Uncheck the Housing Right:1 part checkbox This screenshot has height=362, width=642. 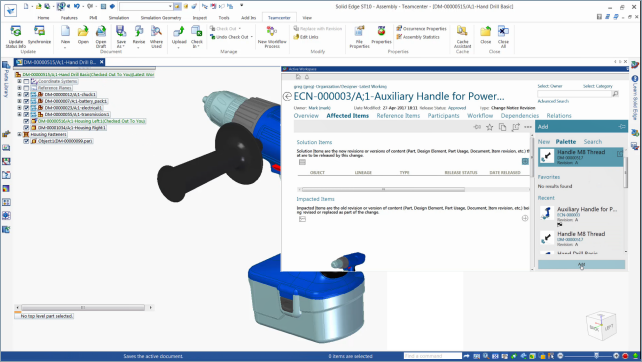[x=26, y=128]
